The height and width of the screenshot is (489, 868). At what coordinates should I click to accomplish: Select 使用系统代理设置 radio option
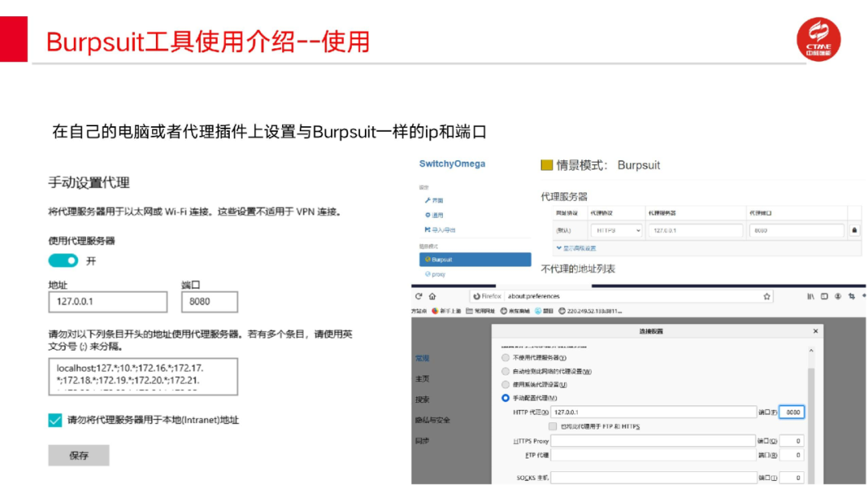[505, 384]
